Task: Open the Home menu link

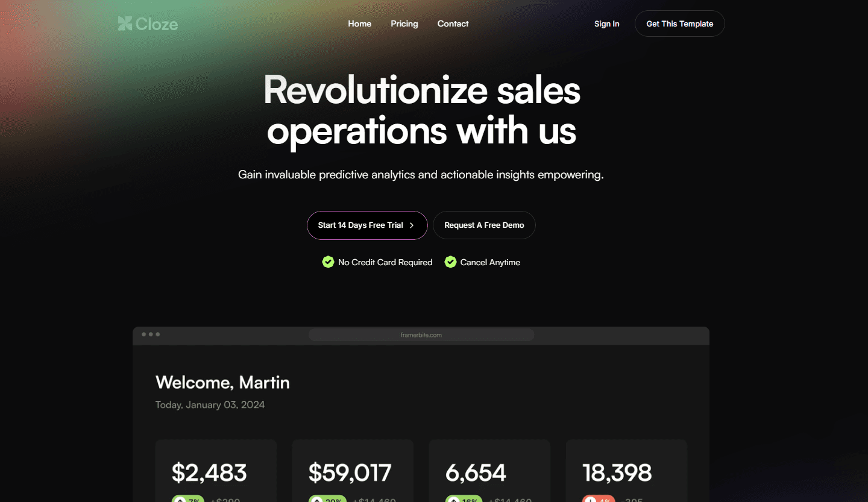Action: click(x=360, y=24)
